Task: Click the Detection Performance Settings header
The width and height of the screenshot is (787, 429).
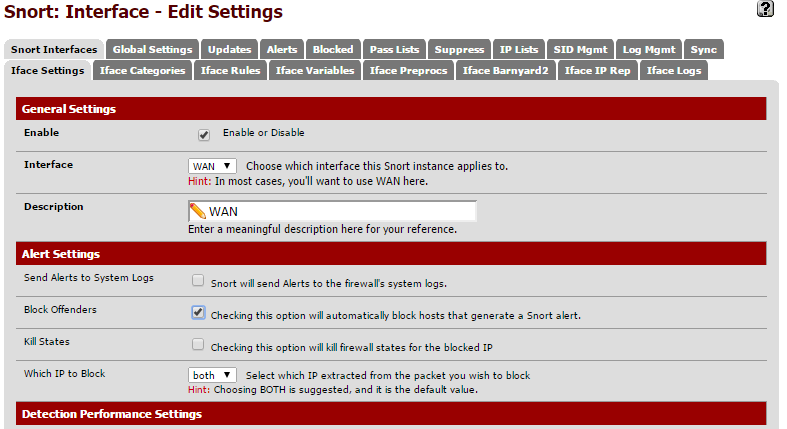Action: point(391,414)
